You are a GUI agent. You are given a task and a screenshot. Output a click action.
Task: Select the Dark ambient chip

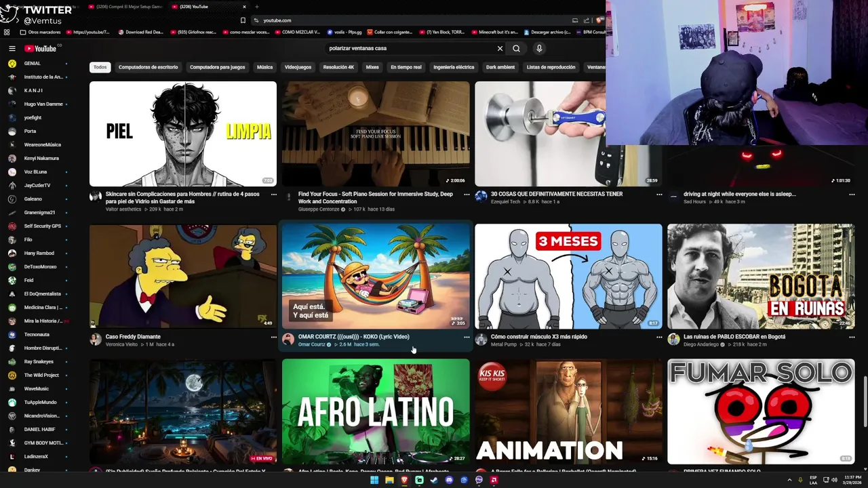(500, 67)
